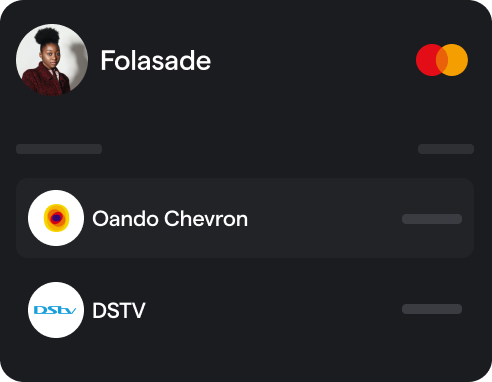492x382 pixels.
Task: Click the maroon jacket in the profile picture
Action: click(43, 82)
